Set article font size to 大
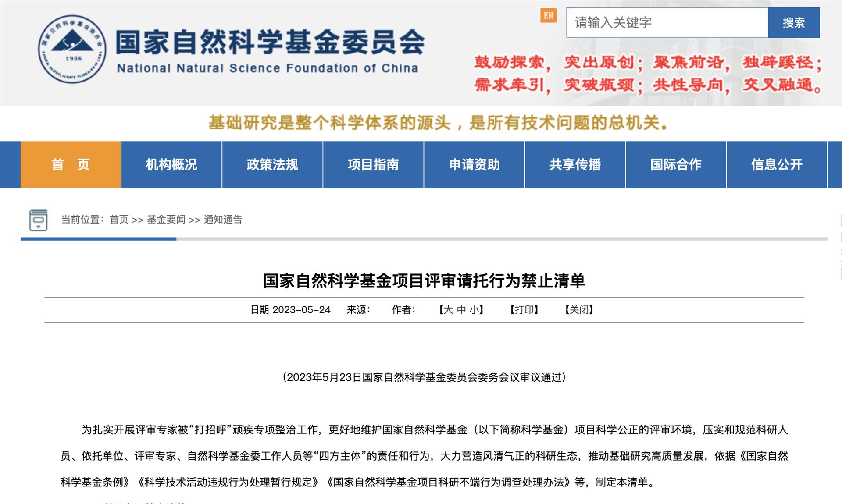 pos(448,310)
